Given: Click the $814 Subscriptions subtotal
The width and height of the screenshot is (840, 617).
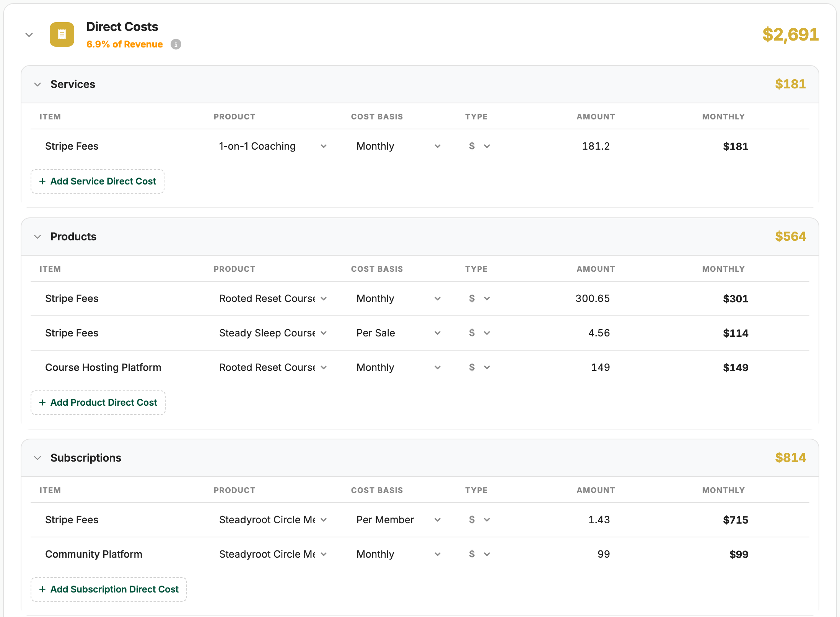Looking at the screenshot, I should (x=790, y=458).
